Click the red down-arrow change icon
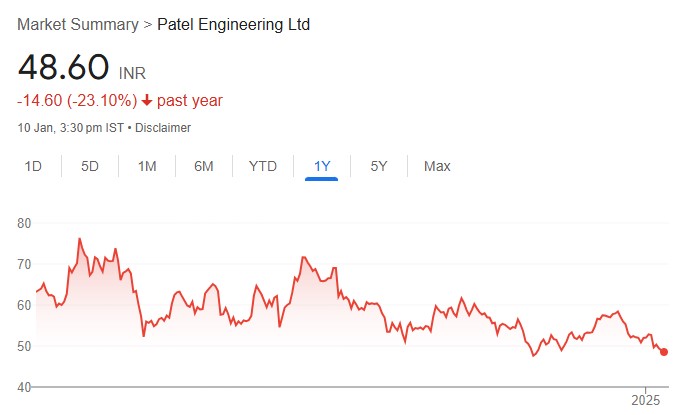This screenshot has height=415, width=697. pos(146,101)
